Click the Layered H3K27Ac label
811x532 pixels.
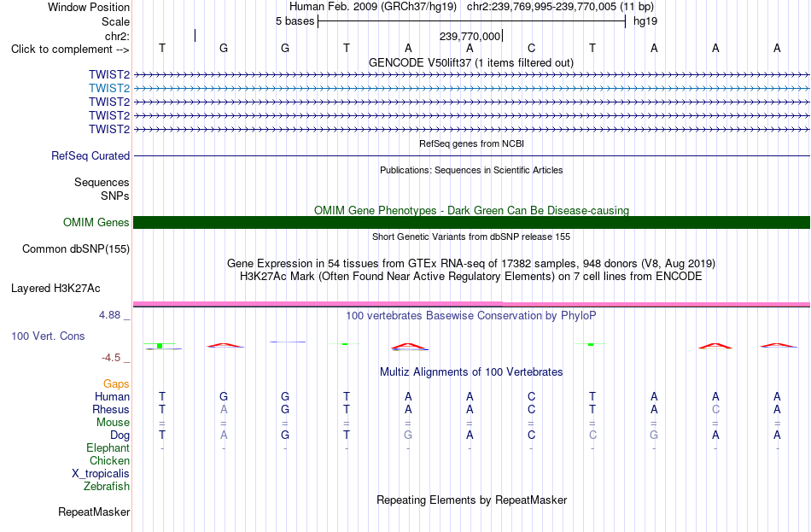click(x=55, y=289)
